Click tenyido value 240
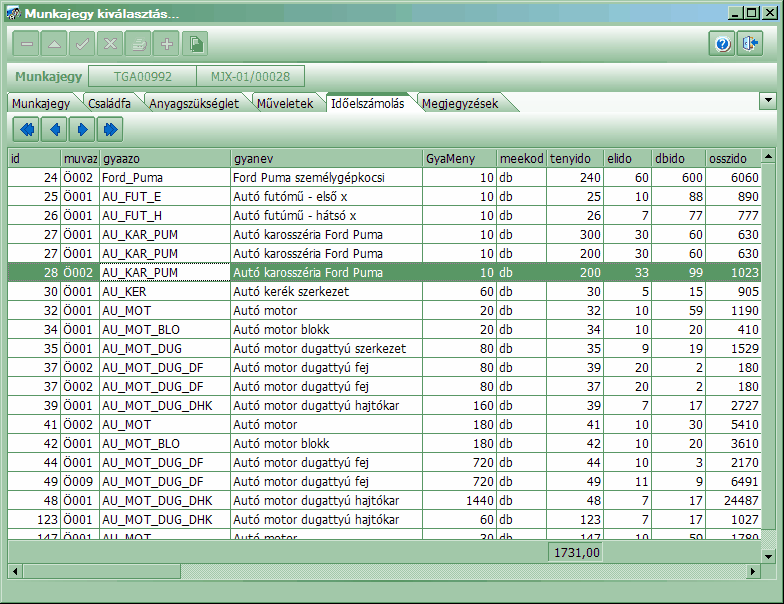 tap(575, 178)
